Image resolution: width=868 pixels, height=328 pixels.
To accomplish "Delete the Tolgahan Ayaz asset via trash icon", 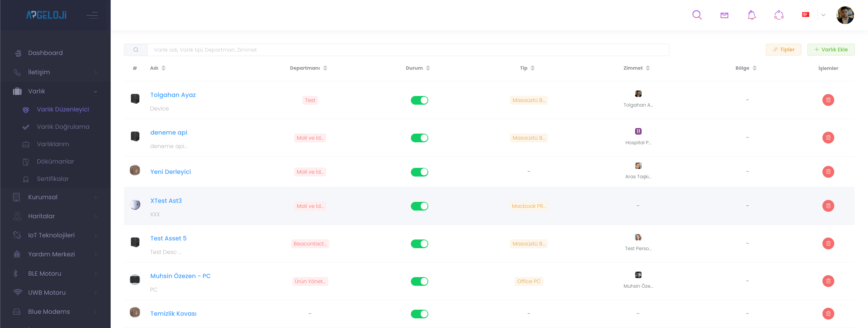I will tap(828, 100).
